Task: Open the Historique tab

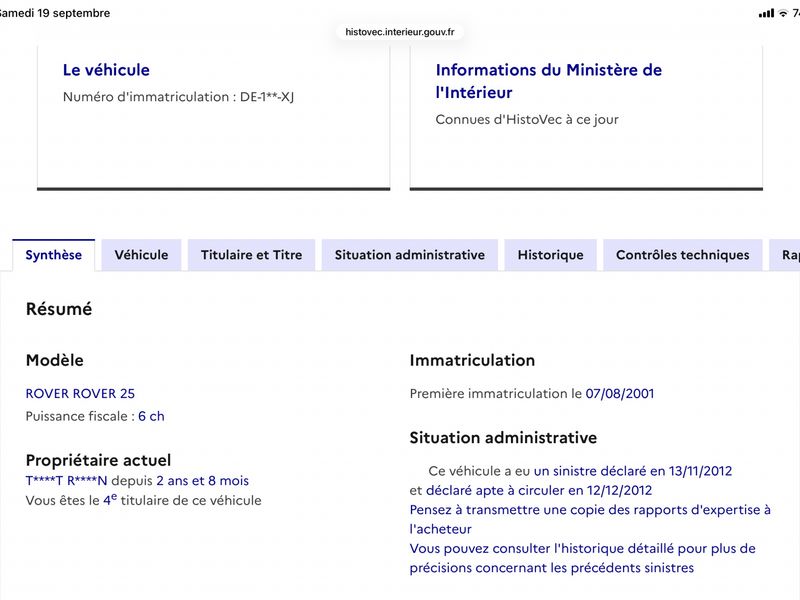Action: pos(551,255)
